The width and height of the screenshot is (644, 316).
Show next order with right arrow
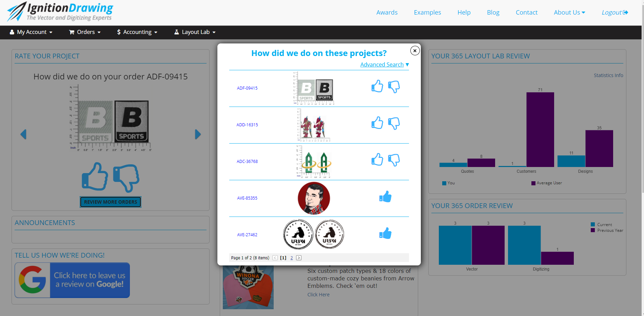pyautogui.click(x=198, y=134)
